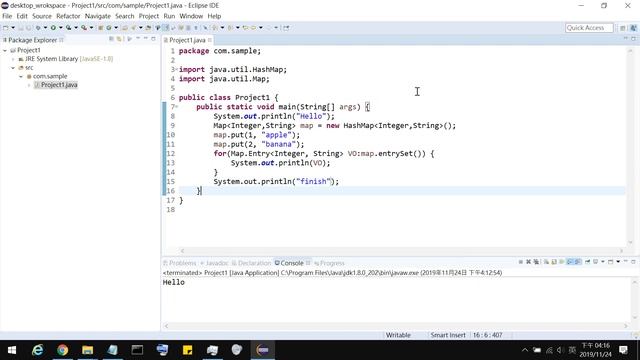Select the Console tab
The height and width of the screenshot is (360, 640).
pos(289,263)
